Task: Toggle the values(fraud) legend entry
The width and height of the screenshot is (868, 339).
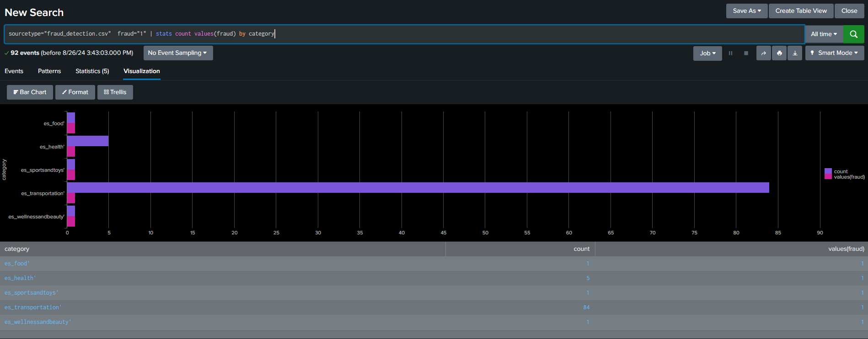Action: 849,177
